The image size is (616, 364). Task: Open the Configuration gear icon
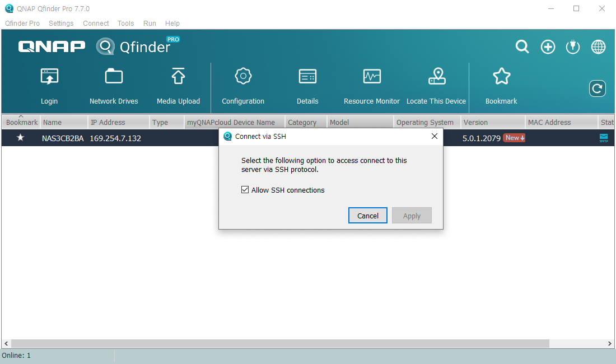coord(243,77)
